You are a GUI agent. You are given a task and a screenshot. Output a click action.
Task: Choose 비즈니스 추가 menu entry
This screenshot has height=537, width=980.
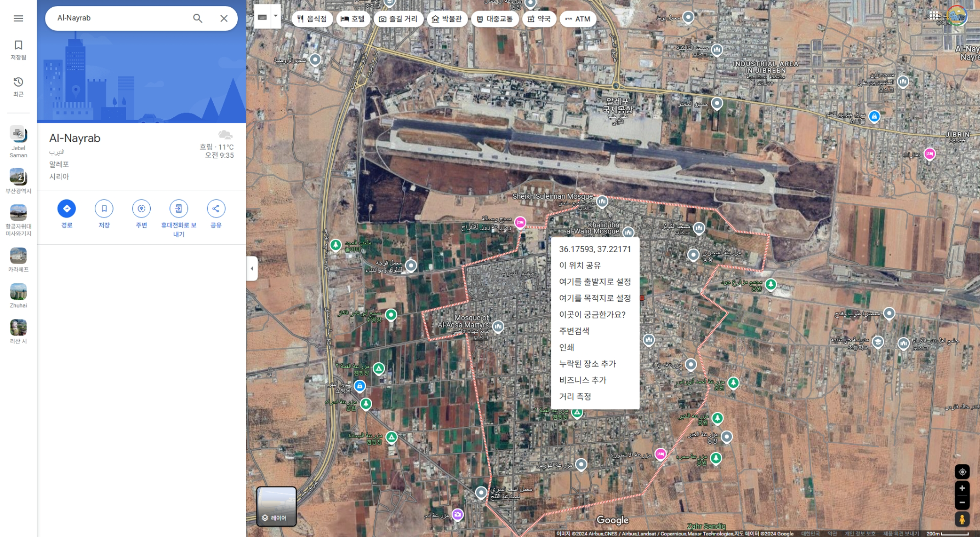[x=595, y=380]
